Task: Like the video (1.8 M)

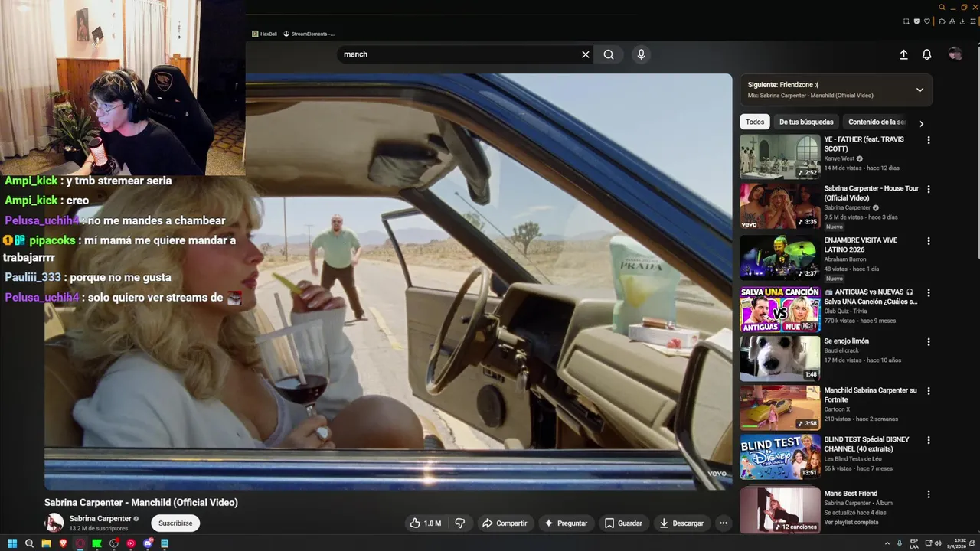Action: tap(426, 523)
